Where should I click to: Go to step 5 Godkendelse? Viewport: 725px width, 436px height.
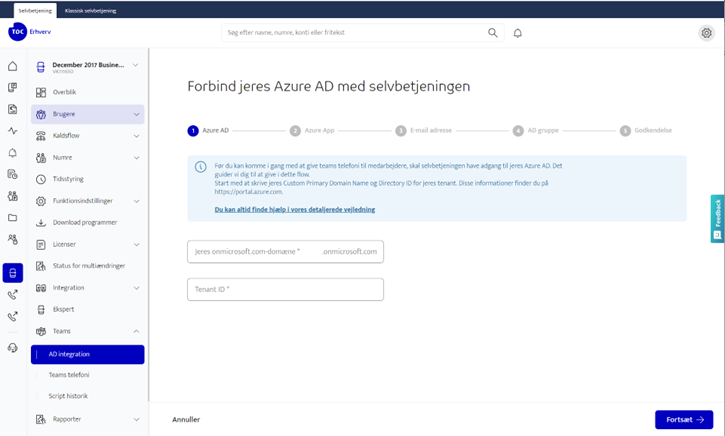tap(646, 131)
